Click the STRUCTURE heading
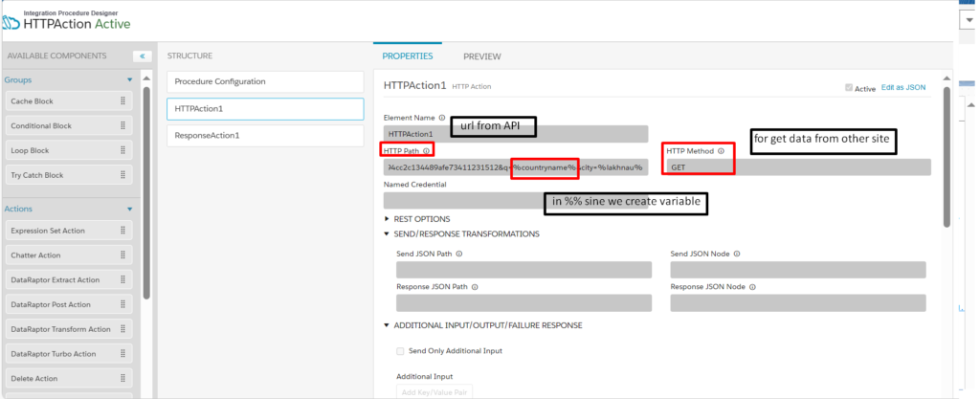 coord(190,56)
